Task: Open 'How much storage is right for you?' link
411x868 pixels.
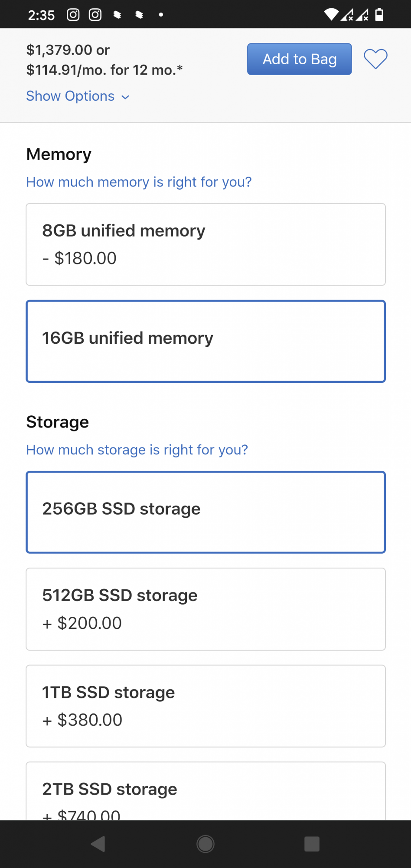Action: click(x=137, y=450)
